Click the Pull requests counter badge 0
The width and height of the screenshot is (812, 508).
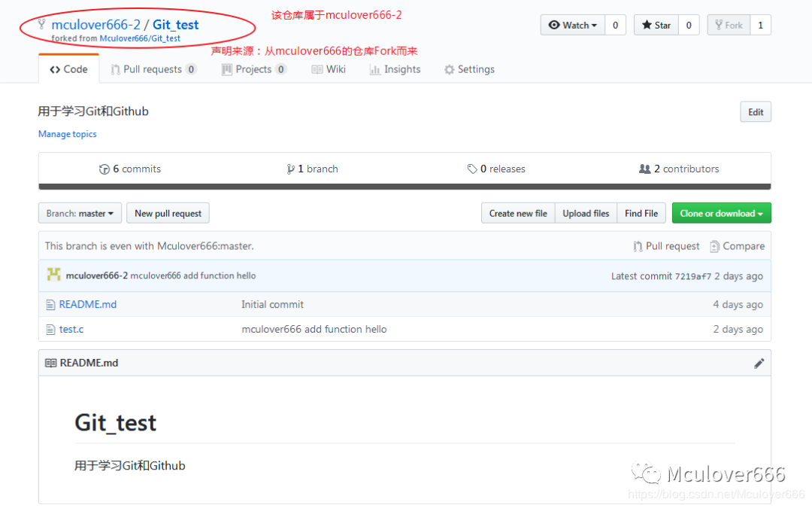point(191,69)
